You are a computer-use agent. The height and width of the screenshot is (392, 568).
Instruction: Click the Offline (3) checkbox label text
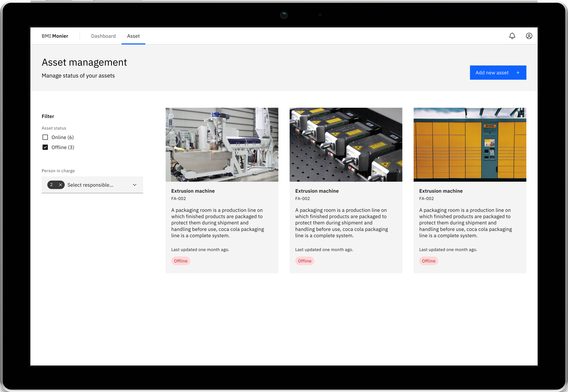[x=63, y=147]
